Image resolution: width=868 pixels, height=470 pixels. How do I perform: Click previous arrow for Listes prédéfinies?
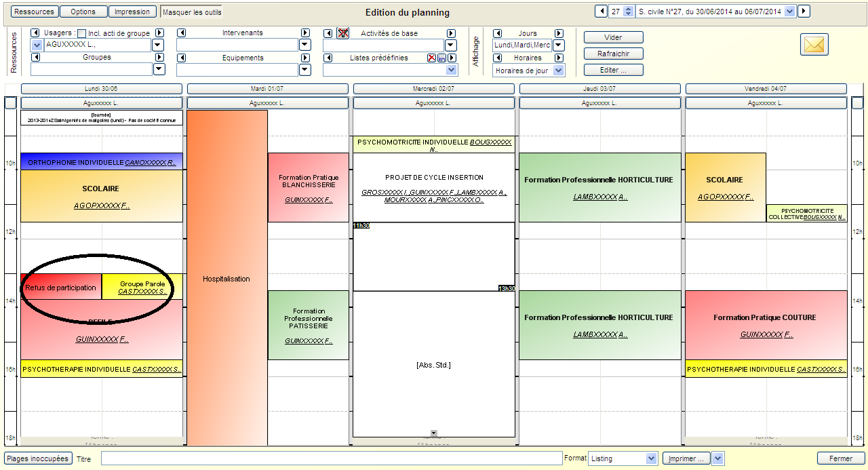click(x=328, y=58)
